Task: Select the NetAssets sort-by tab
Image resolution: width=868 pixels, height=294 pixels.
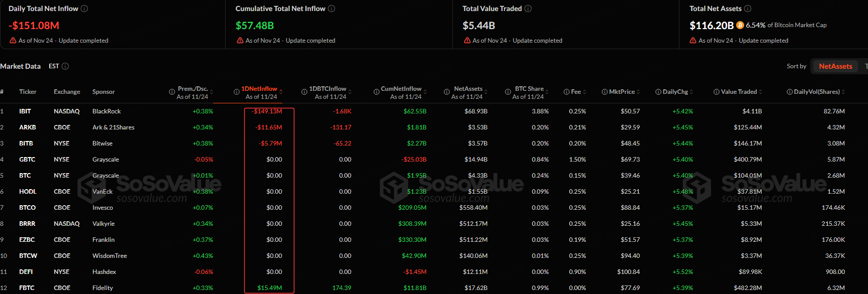Action: click(835, 66)
